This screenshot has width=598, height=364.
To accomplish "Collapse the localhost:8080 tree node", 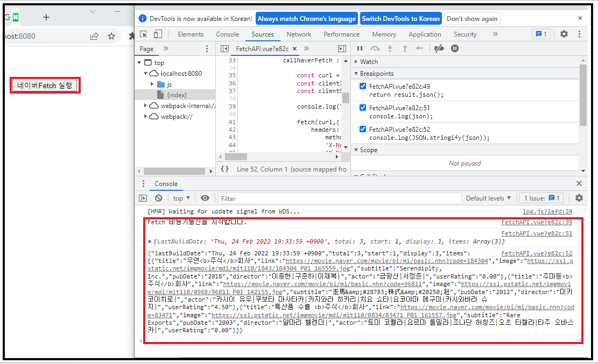I will coord(146,73).
